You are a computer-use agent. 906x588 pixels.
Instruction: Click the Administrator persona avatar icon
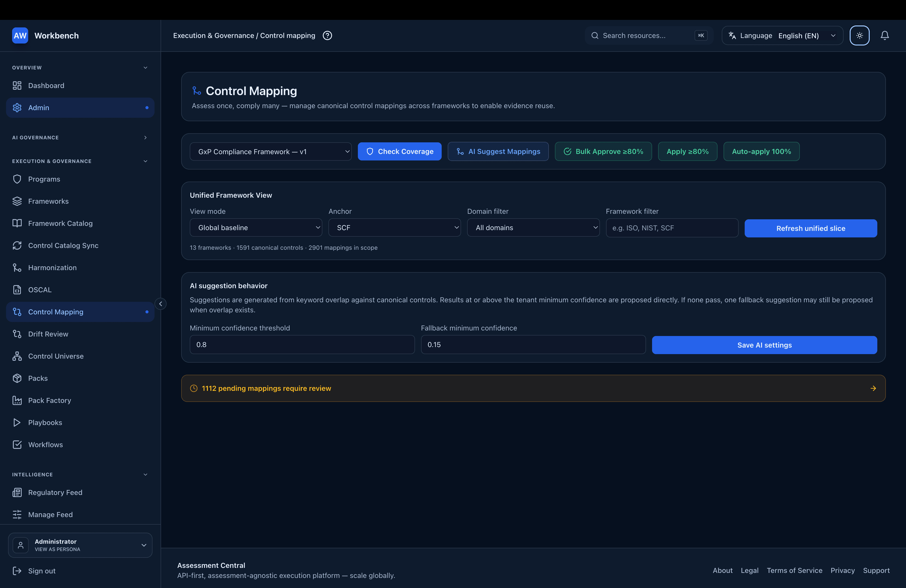click(x=21, y=545)
